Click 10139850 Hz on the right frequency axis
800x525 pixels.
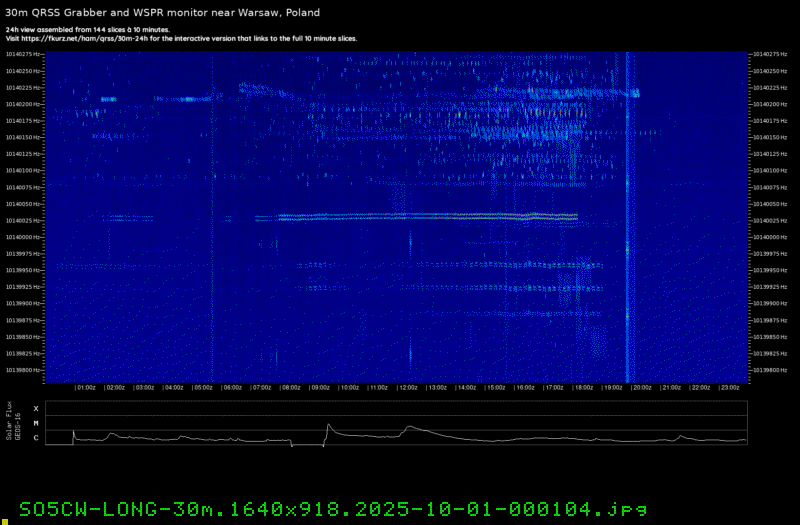(770, 337)
